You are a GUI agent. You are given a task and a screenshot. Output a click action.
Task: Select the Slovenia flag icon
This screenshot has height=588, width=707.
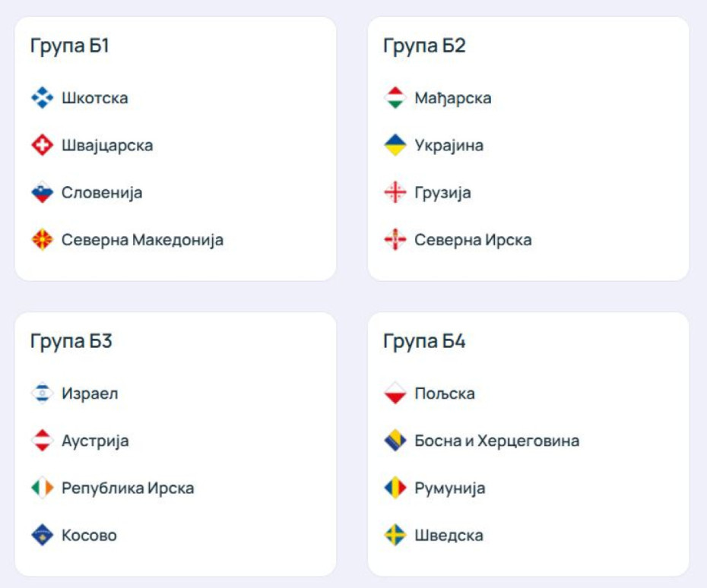(43, 193)
